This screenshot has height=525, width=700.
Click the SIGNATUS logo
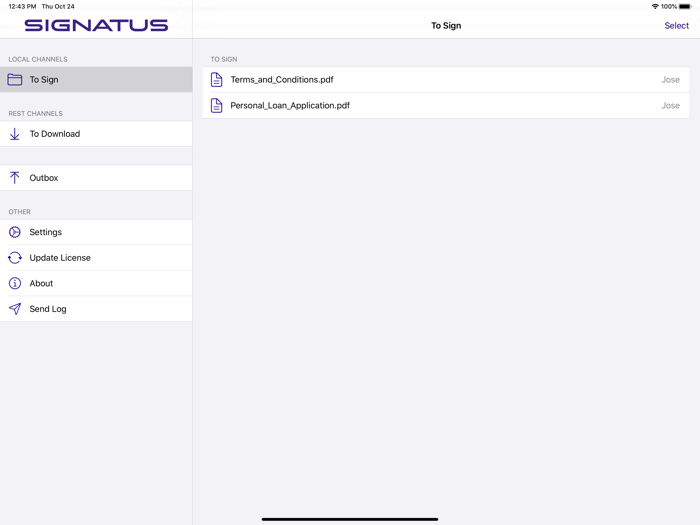[x=96, y=25]
